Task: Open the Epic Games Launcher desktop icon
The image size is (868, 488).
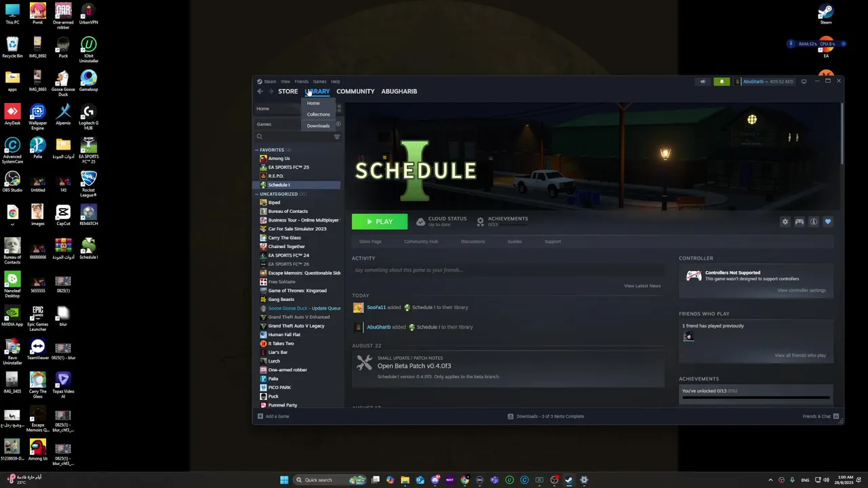Action: [37, 318]
